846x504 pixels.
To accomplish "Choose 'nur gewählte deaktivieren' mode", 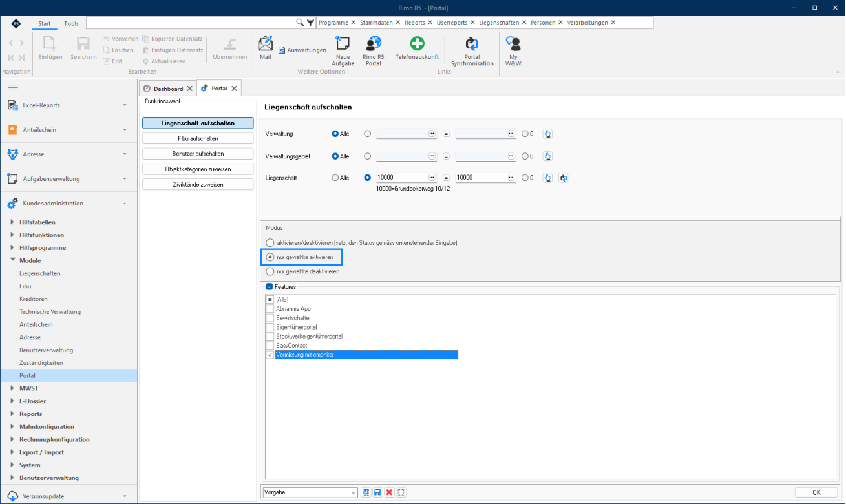I will tap(270, 271).
